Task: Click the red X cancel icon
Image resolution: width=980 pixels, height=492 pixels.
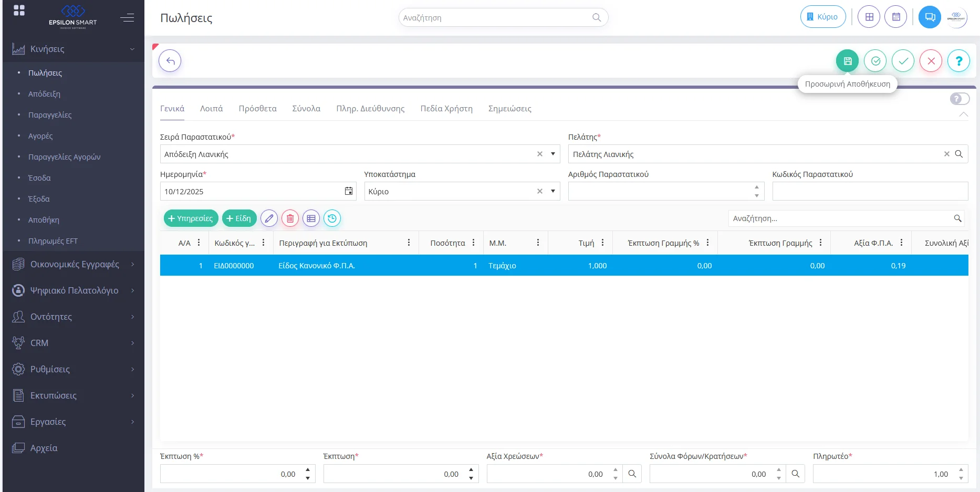Action: (x=931, y=61)
